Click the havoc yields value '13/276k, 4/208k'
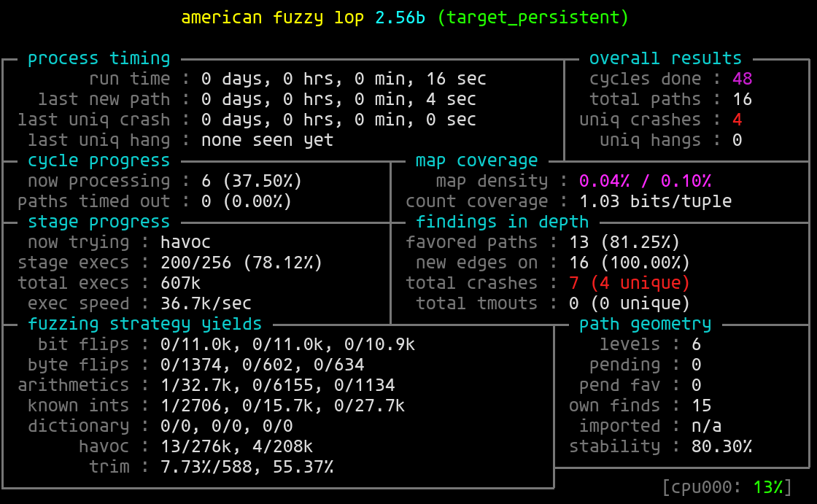Screen dimensions: 817x504 [x=236, y=446]
